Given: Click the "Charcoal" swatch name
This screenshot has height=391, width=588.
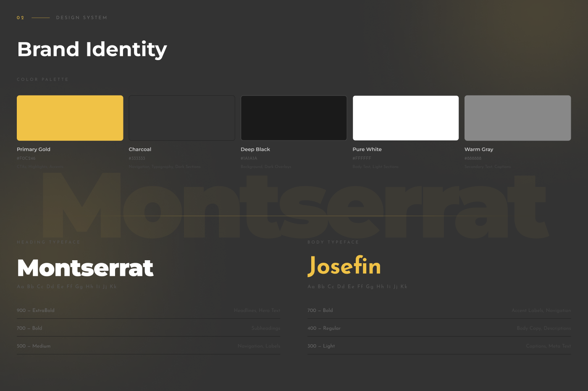Looking at the screenshot, I should click(140, 149).
